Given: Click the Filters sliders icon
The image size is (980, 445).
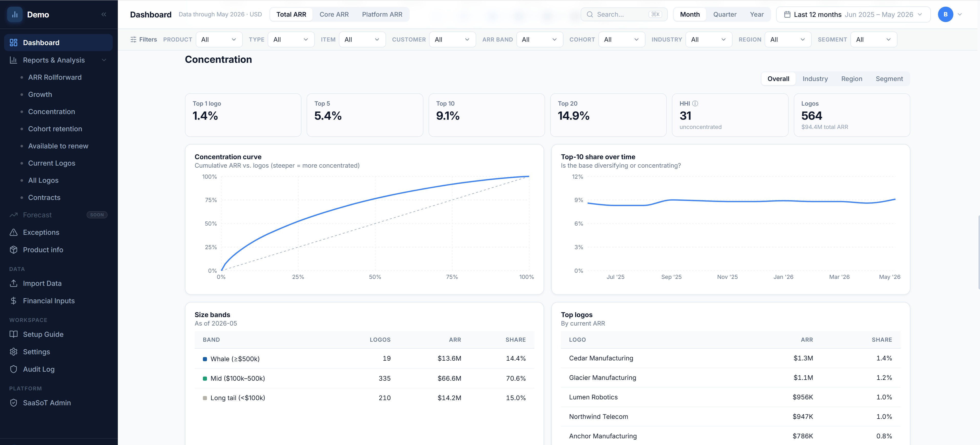Looking at the screenshot, I should click(x=133, y=39).
